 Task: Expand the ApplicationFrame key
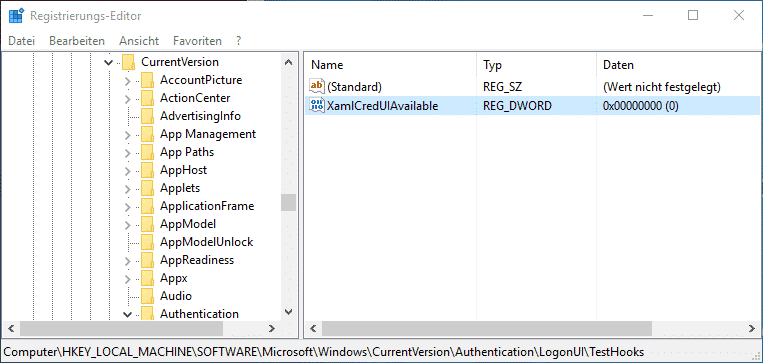pyautogui.click(x=127, y=207)
